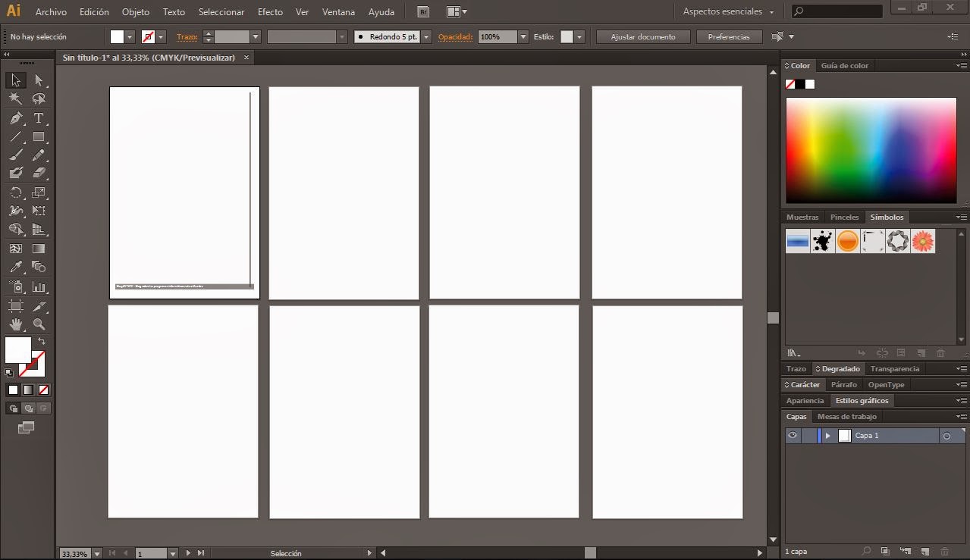Click the Ajustar documento button
Screen dimensions: 970x560
[x=644, y=36]
